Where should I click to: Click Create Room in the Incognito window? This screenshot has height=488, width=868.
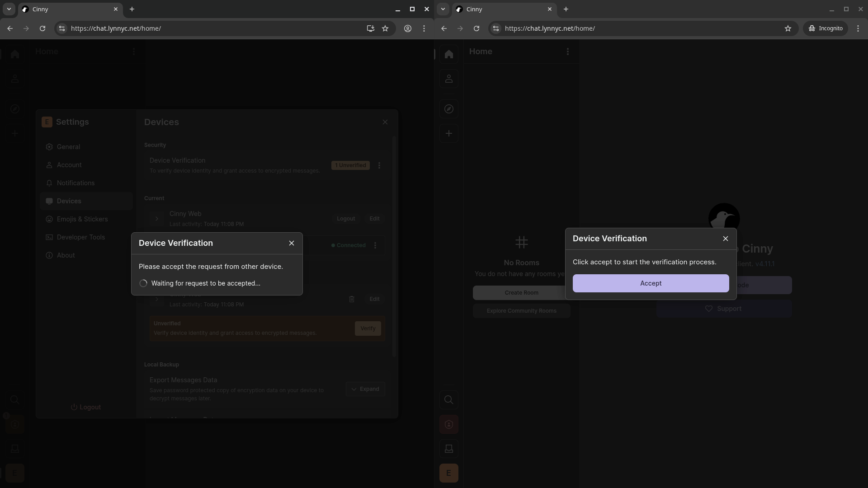tap(521, 293)
